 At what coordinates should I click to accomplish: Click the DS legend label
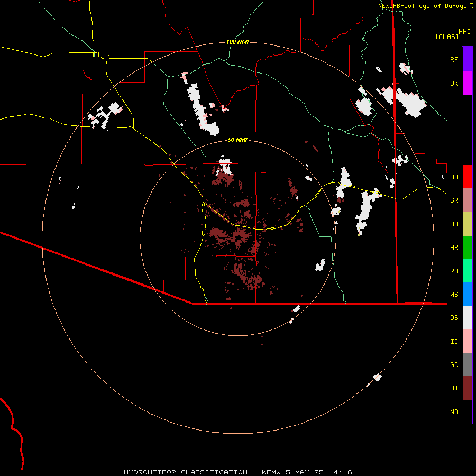(x=454, y=318)
